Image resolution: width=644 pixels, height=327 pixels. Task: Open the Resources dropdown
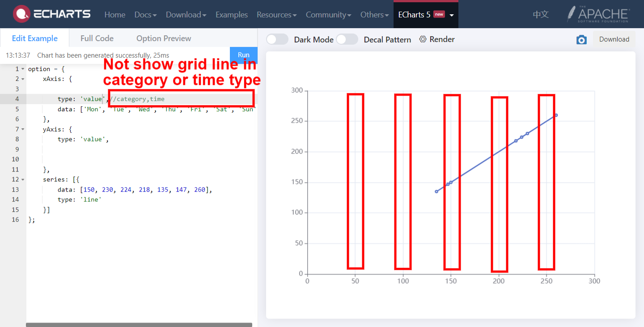point(276,14)
